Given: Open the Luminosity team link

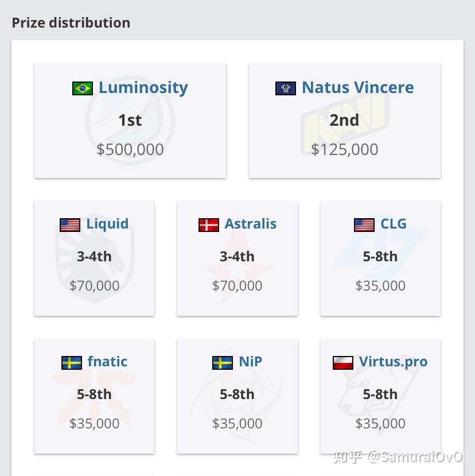Looking at the screenshot, I should point(143,87).
